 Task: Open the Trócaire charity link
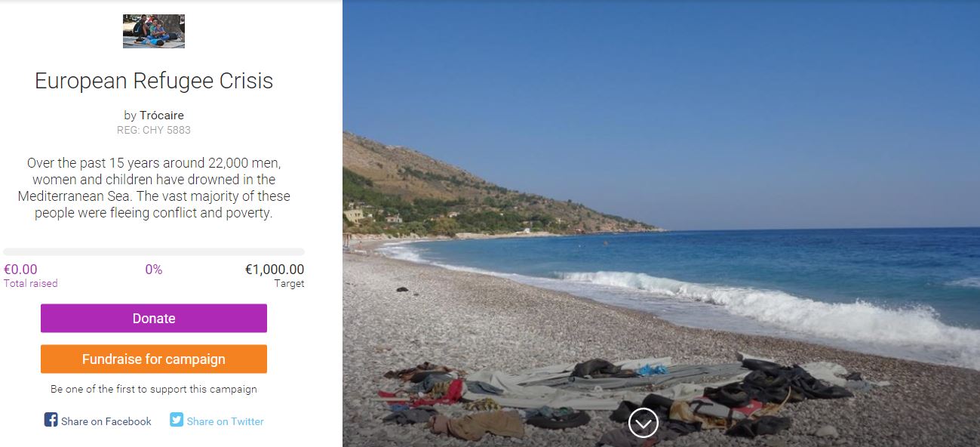coord(161,116)
